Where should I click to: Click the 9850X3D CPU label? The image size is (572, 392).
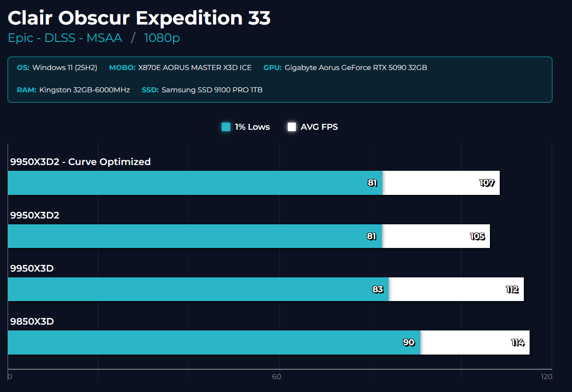click(x=32, y=322)
